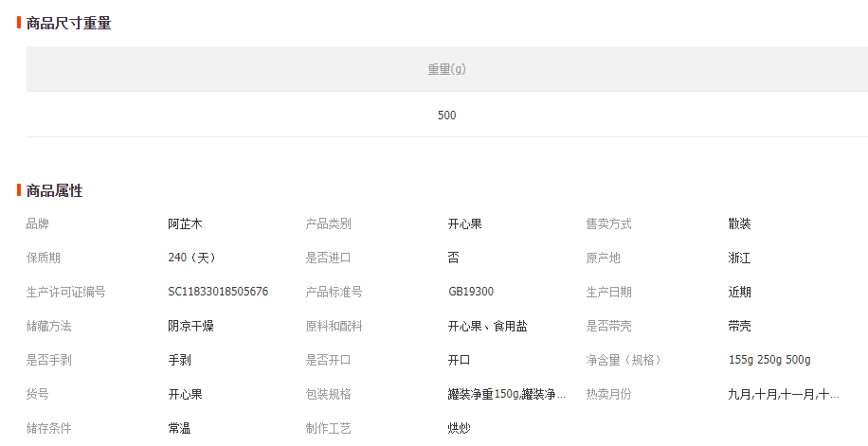Click the 商品属性 section heading
This screenshot has height=446, width=868.
(x=54, y=191)
